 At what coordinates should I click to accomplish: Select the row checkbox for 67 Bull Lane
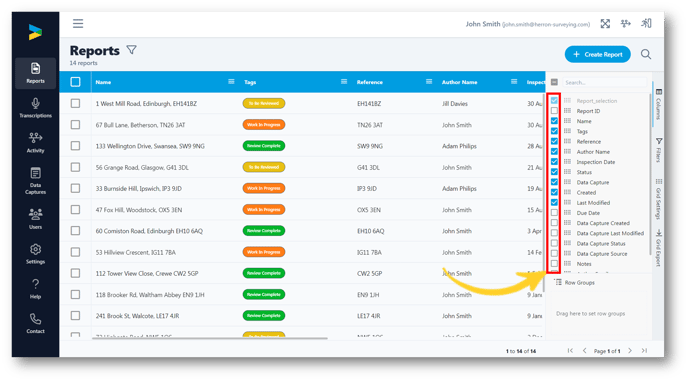pos(75,125)
